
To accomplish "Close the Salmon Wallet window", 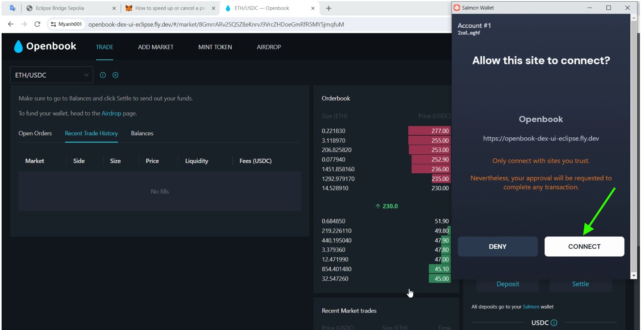I will 627,8.
